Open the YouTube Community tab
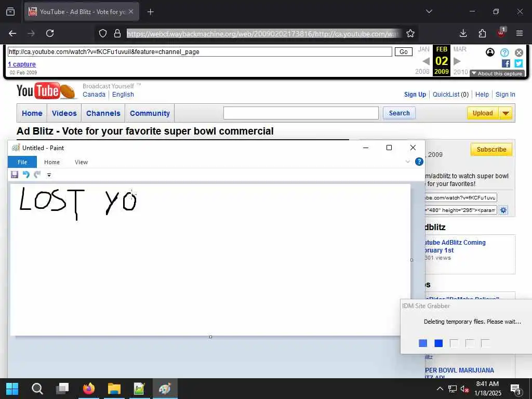 click(x=150, y=113)
